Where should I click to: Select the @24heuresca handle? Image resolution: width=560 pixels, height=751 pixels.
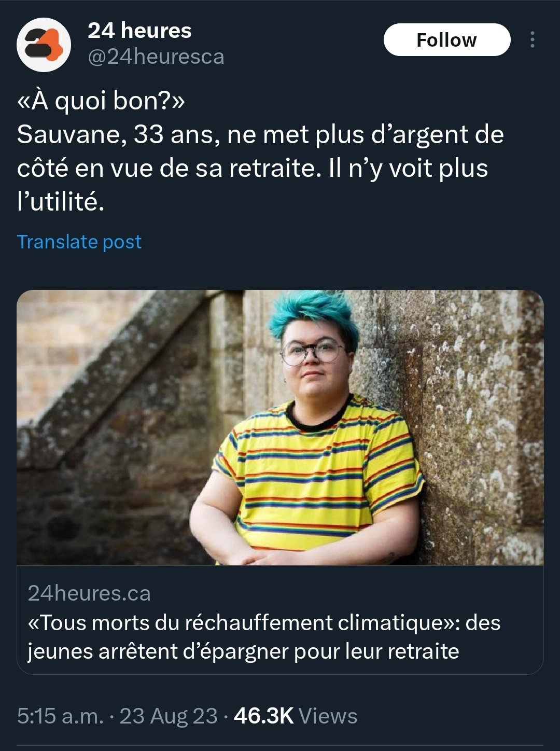(156, 57)
